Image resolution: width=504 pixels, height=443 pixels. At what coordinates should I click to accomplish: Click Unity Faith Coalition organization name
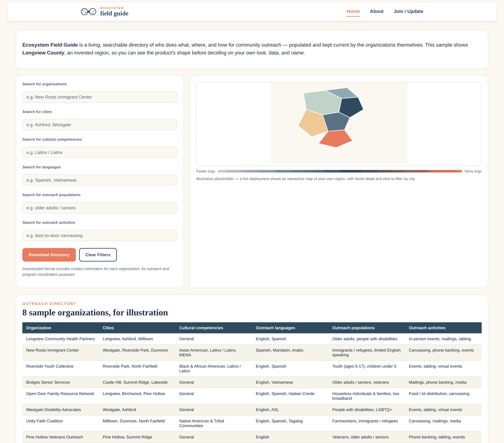[x=44, y=421]
